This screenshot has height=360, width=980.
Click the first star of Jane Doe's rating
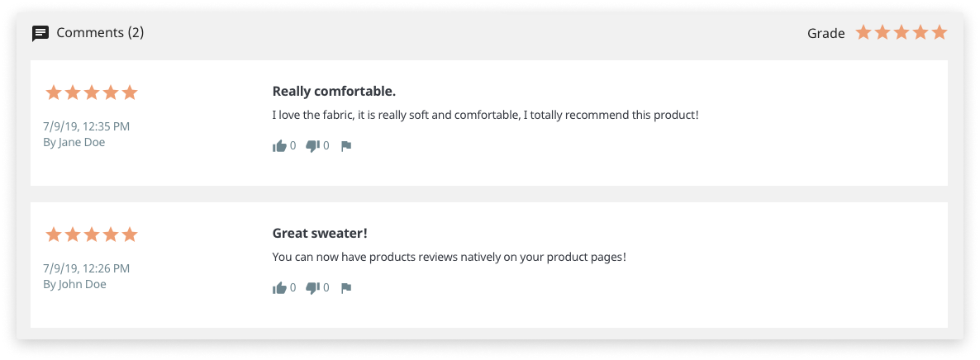[x=53, y=92]
